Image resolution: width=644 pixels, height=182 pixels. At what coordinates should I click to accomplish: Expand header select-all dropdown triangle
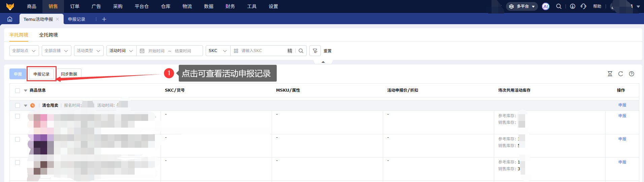[x=26, y=91]
